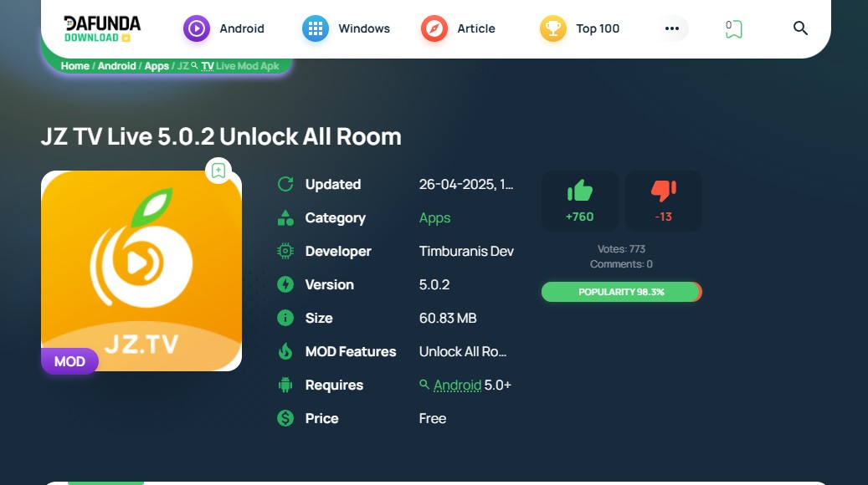Click the Dafunda Download logo
Screen dimensions: 868x485
coord(102,28)
